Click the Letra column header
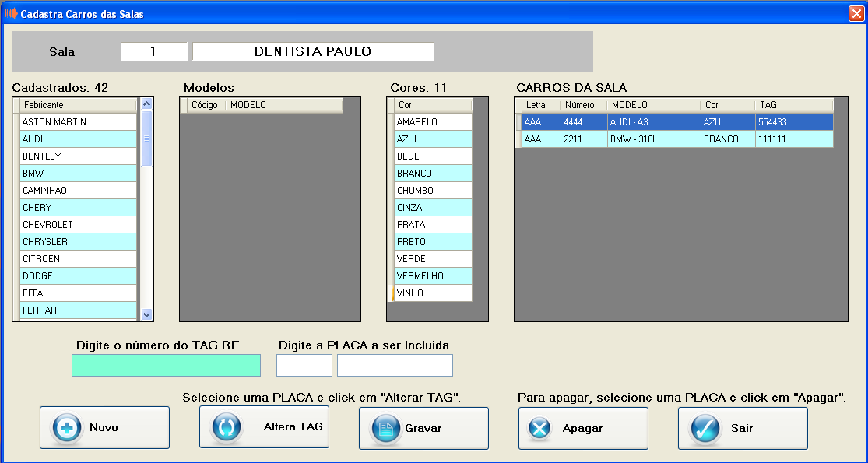The height and width of the screenshot is (463, 868). click(541, 105)
